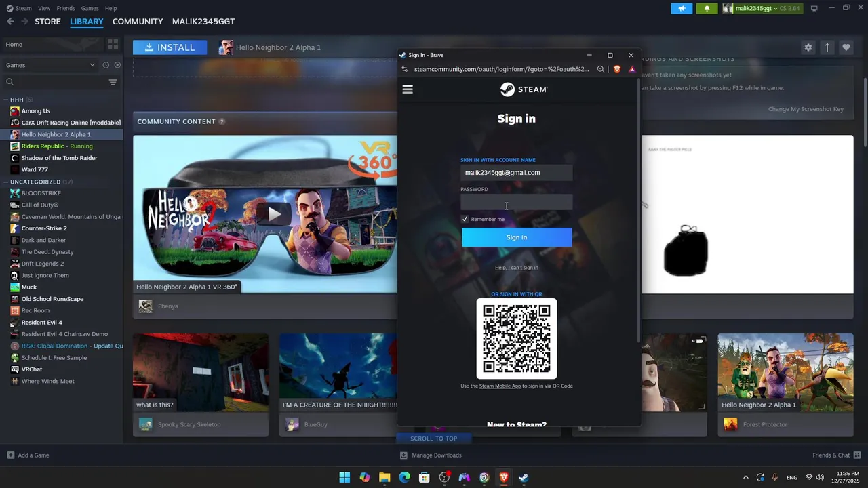
Task: Click Change My Screenshot Key
Action: point(806,109)
